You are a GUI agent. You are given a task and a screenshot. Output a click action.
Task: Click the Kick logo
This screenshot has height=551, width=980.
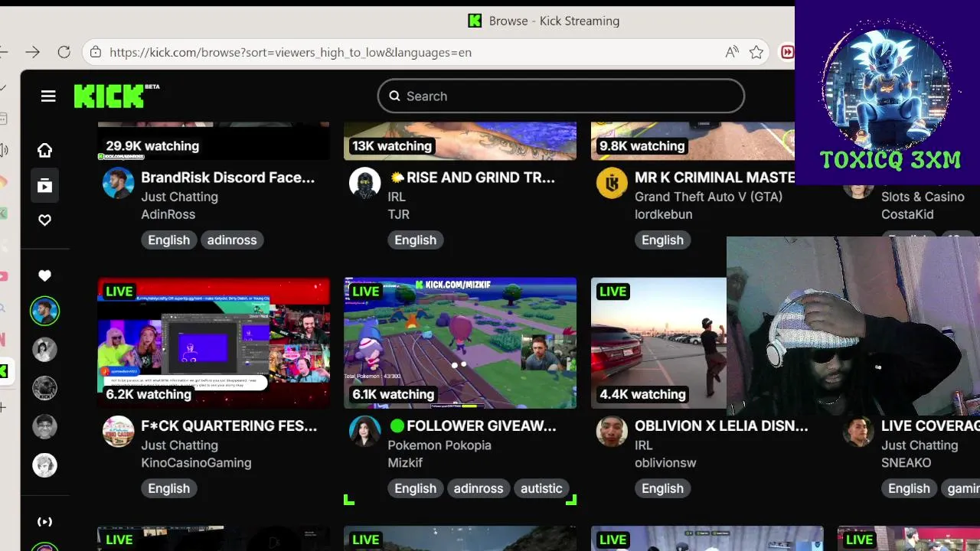tap(116, 96)
